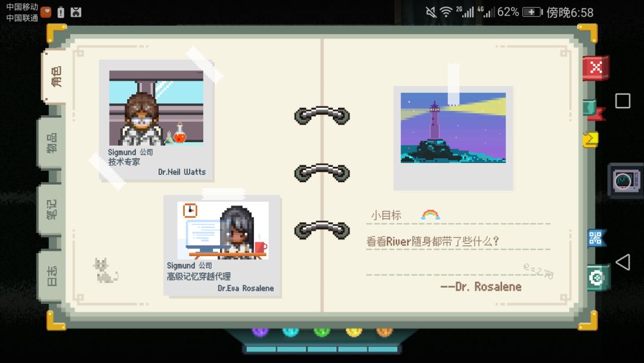
Task: Tap the orange heart notification icon
Action: tap(46, 13)
